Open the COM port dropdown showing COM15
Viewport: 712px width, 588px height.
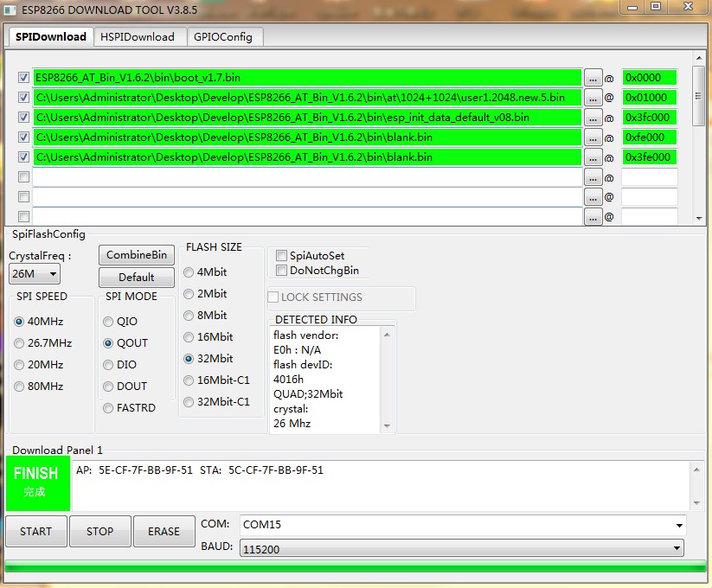pos(462,525)
